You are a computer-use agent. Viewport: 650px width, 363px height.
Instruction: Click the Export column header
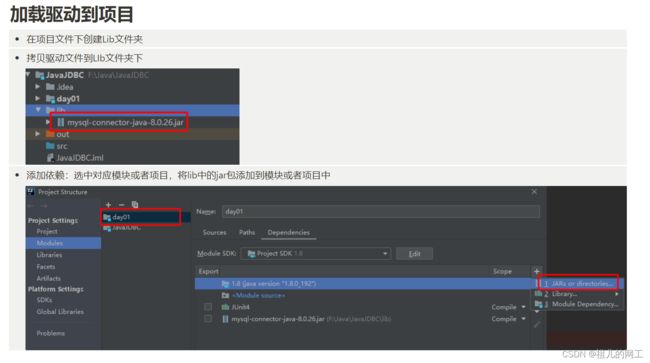tap(208, 271)
